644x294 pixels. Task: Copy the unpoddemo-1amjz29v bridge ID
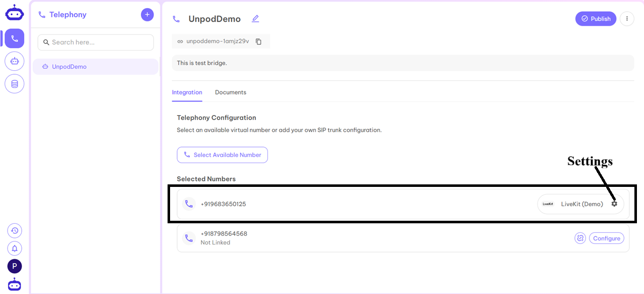(x=257, y=41)
